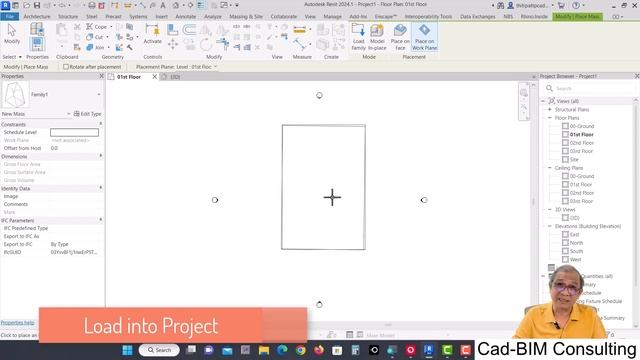The image size is (640, 360).
Task: Open the File menu
Action: [x=9, y=17]
